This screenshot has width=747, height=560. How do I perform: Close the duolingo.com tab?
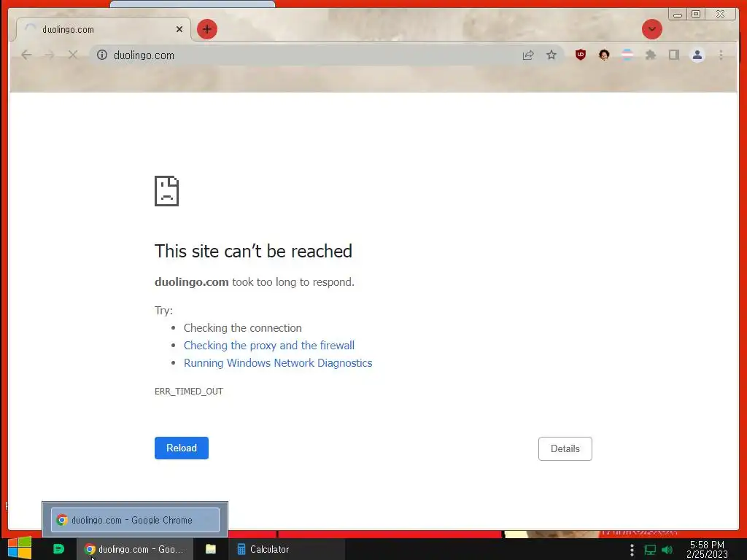[179, 29]
